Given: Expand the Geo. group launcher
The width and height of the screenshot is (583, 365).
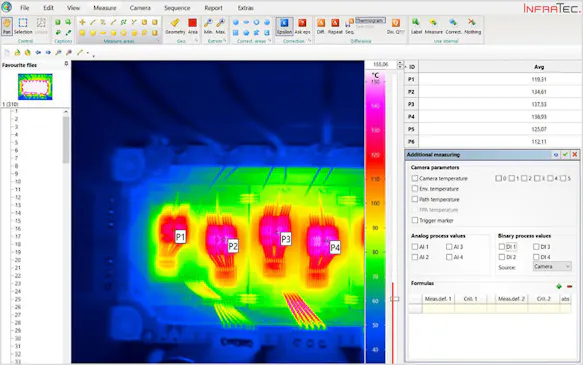Looking at the screenshot, I should pyautogui.click(x=196, y=41).
